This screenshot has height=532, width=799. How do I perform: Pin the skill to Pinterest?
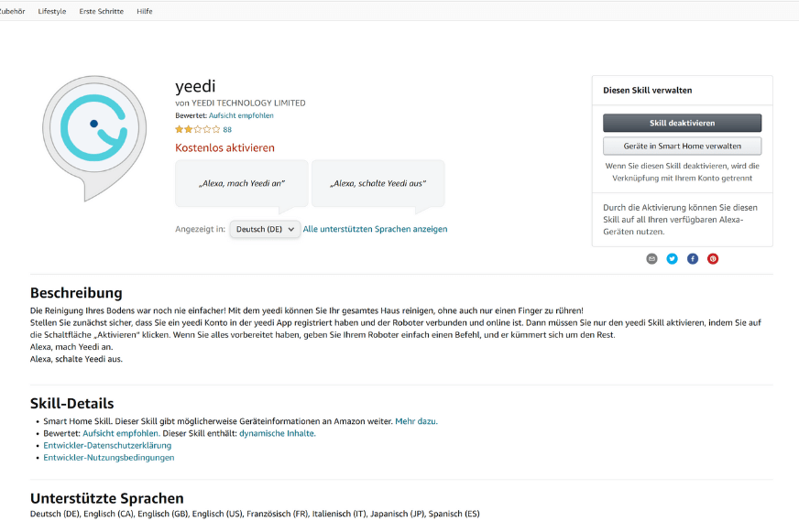pyautogui.click(x=713, y=258)
